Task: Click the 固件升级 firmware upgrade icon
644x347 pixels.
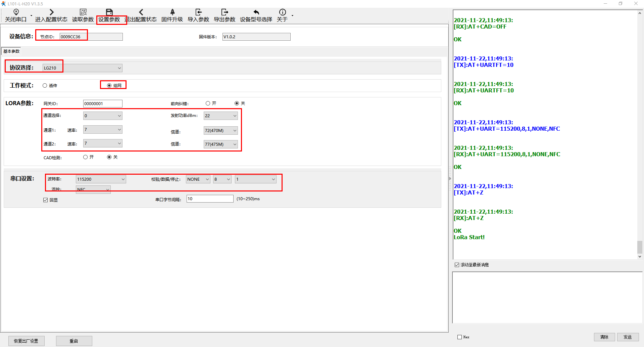Action: click(172, 12)
